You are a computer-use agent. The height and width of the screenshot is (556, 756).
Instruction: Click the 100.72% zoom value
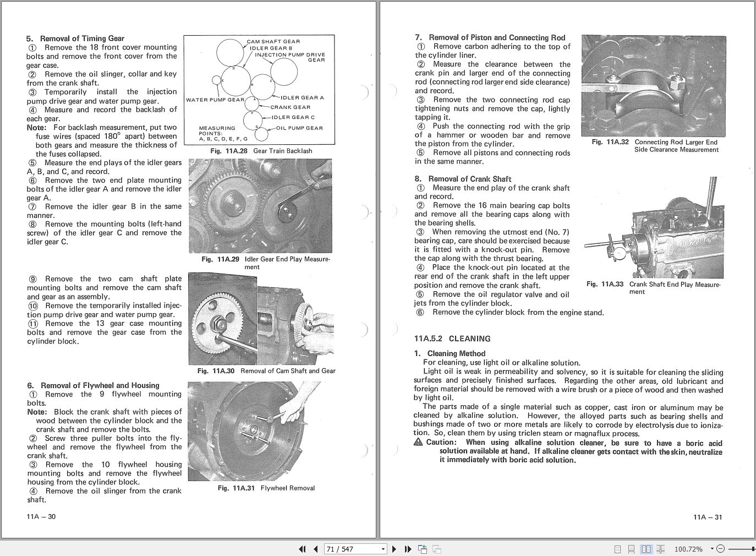(688, 549)
